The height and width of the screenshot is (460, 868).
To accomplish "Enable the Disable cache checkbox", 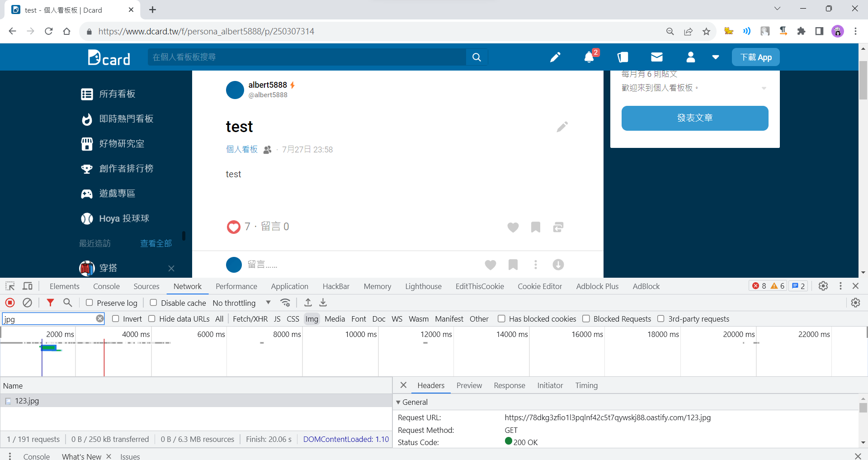I will point(153,303).
